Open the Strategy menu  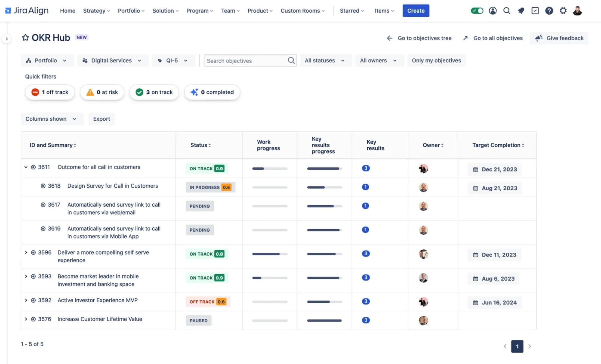click(96, 10)
